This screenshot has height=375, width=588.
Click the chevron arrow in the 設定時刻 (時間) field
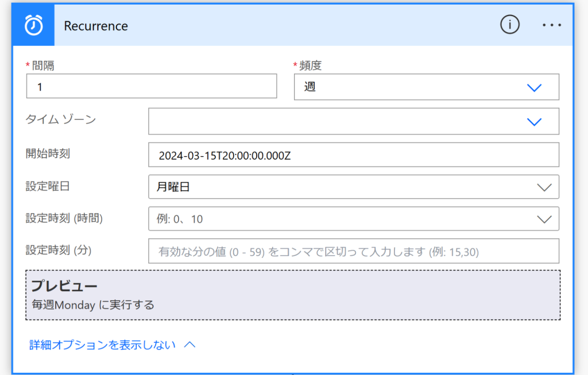tap(543, 219)
